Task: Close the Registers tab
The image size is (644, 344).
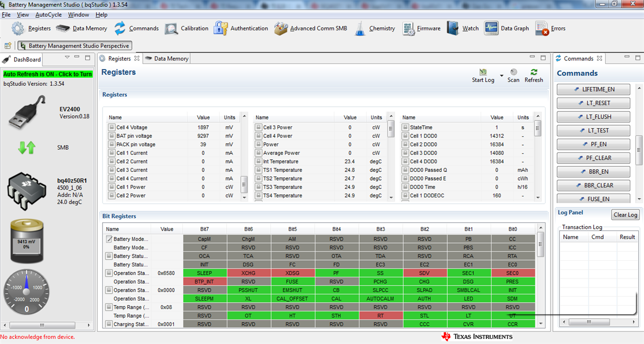Action: (x=137, y=58)
